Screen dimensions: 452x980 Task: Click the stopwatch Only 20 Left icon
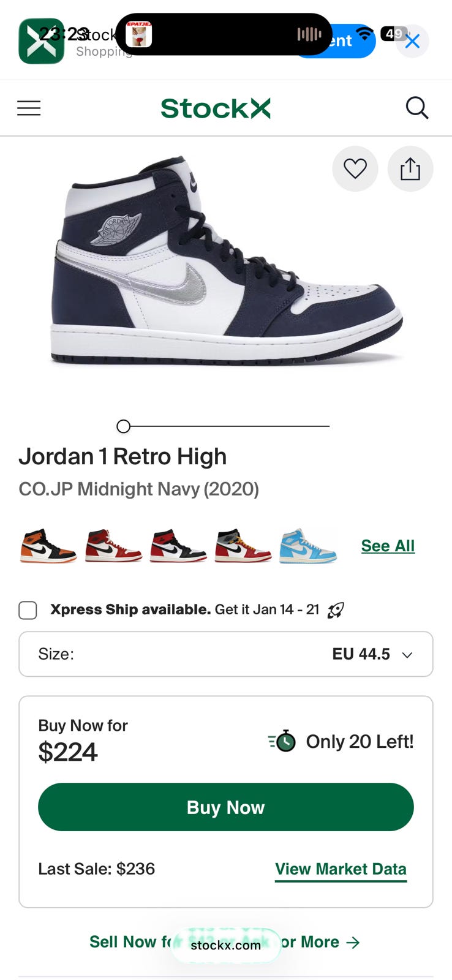coord(282,741)
